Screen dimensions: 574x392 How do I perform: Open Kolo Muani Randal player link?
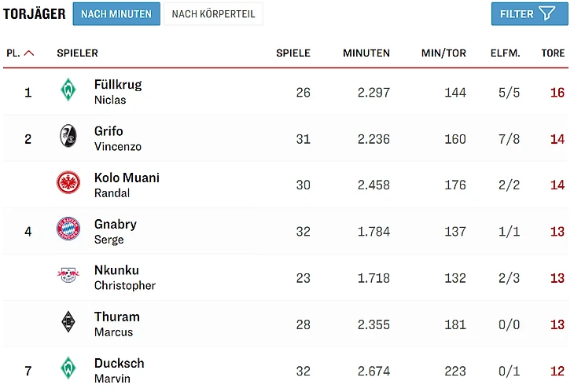127,184
